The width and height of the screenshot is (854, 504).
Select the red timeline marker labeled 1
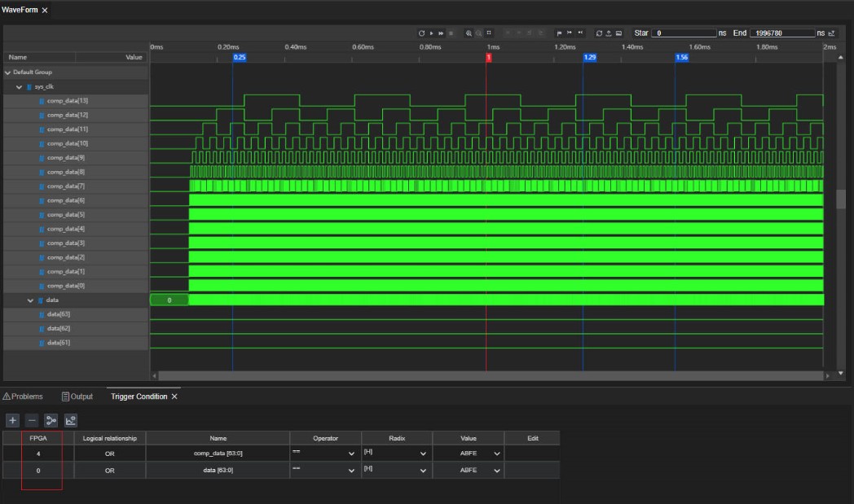click(489, 57)
